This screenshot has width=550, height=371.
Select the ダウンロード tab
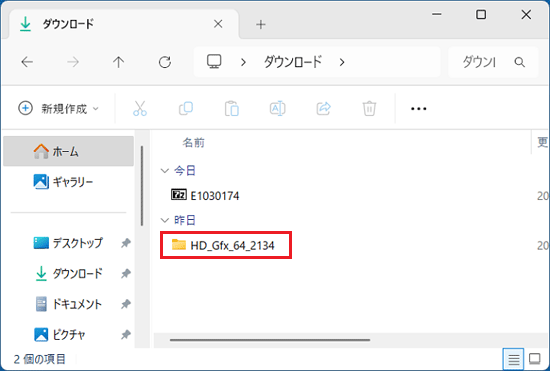(124, 24)
